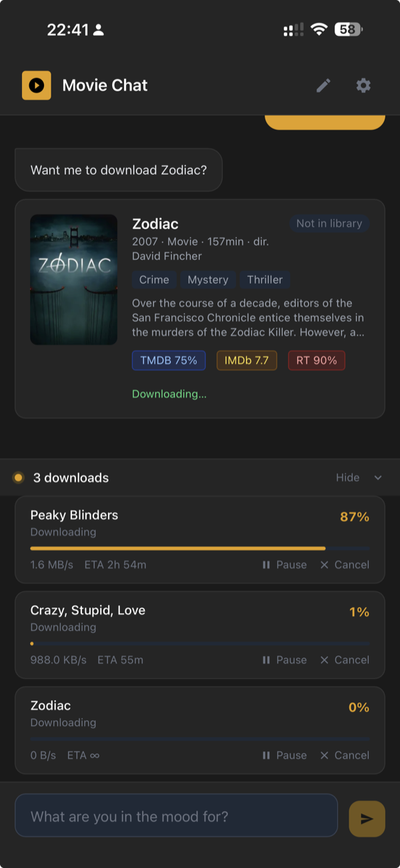Tap the send message arrow icon
The width and height of the screenshot is (400, 868).
366,818
